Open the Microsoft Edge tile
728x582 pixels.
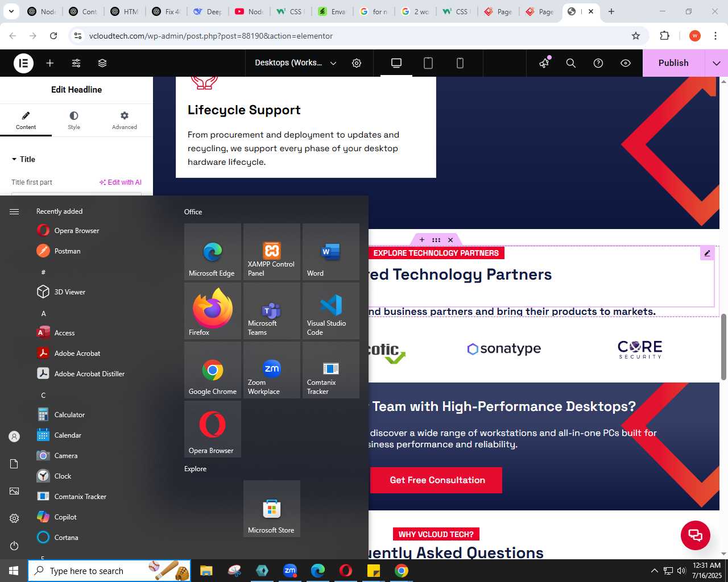coord(213,252)
